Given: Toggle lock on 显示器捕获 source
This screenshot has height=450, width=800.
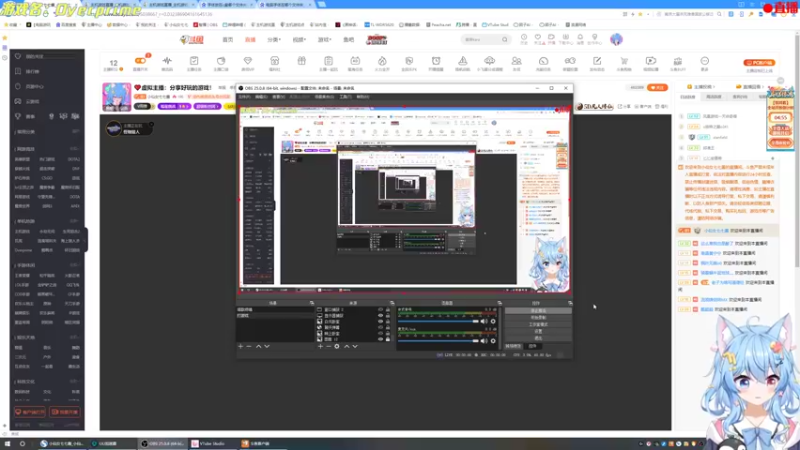Looking at the screenshot, I should coord(388,316).
